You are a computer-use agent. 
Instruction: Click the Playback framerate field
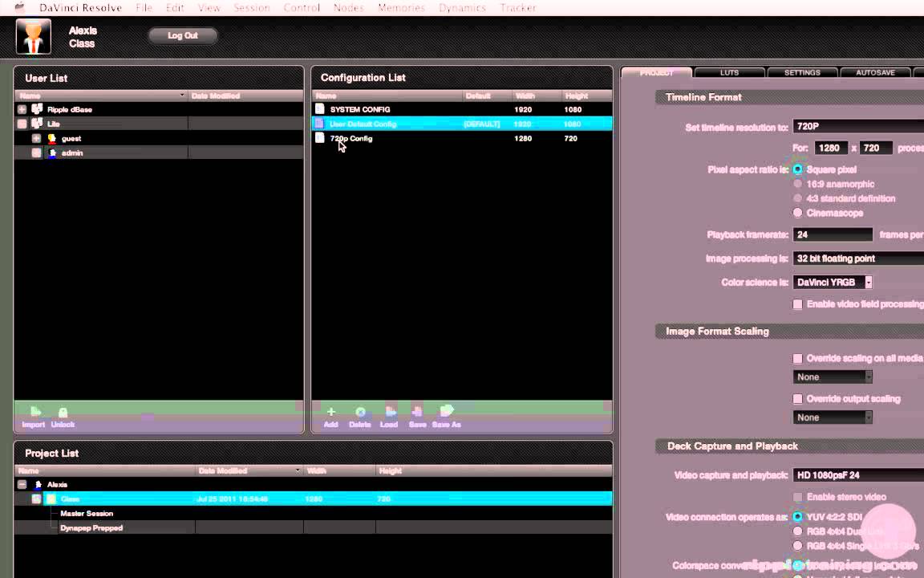833,234
